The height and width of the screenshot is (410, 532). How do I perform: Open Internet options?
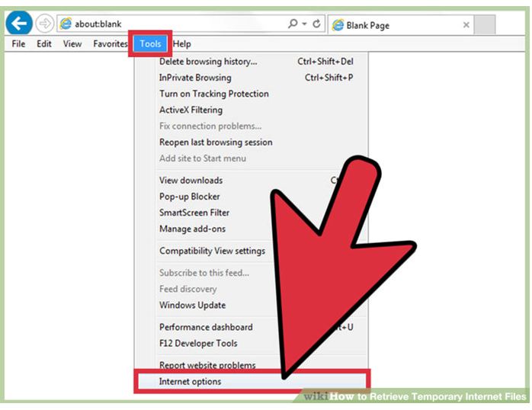[x=251, y=382]
